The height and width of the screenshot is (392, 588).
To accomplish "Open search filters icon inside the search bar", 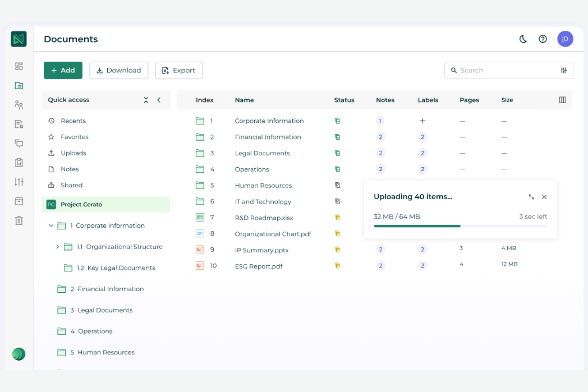I will click(x=563, y=70).
